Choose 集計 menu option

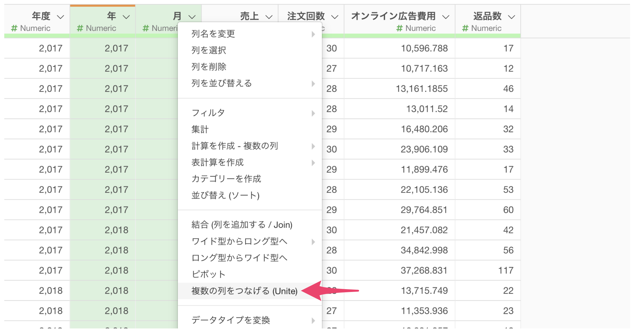[200, 130]
